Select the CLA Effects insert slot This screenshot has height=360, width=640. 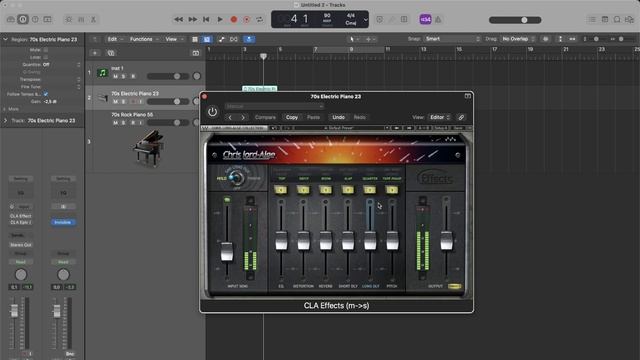(x=20, y=216)
